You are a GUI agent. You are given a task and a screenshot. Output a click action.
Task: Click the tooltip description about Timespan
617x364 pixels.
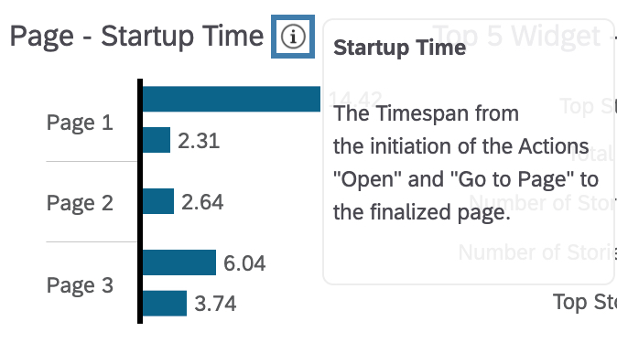point(466,163)
